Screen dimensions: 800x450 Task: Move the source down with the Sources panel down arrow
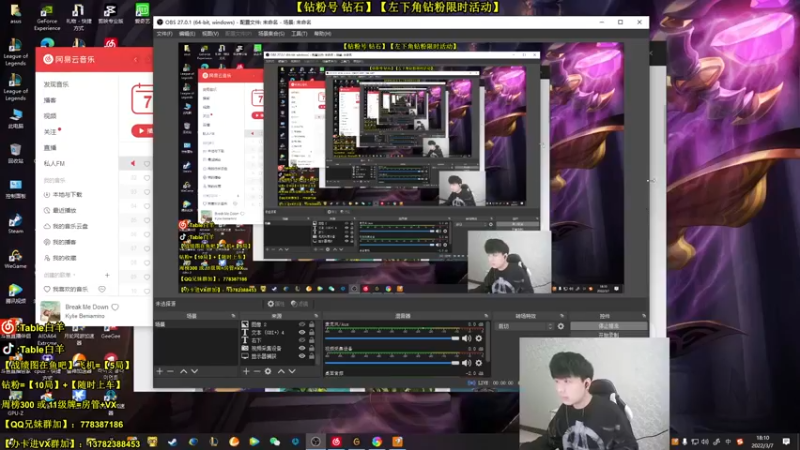point(292,371)
